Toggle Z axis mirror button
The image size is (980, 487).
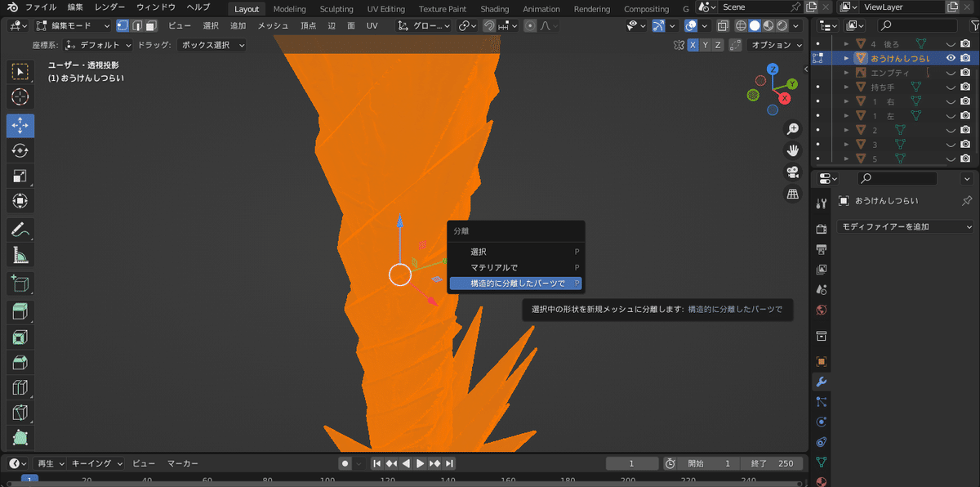click(x=718, y=45)
